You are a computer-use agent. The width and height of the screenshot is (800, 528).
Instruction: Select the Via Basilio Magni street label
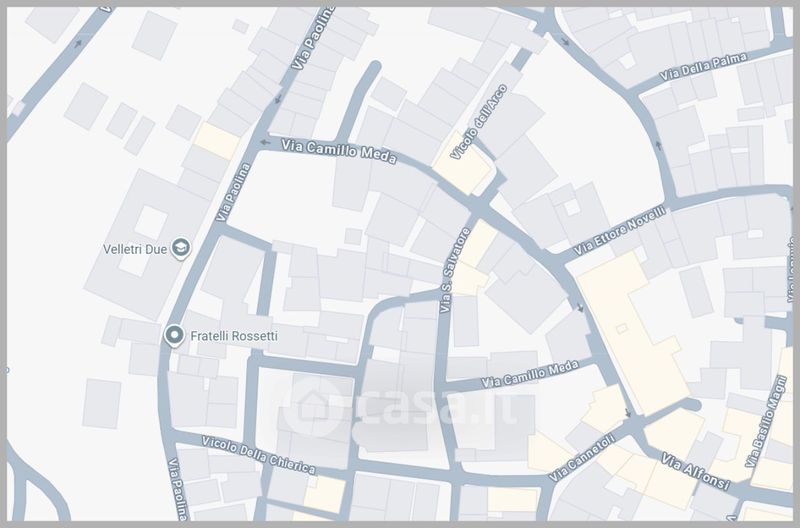pos(771,410)
